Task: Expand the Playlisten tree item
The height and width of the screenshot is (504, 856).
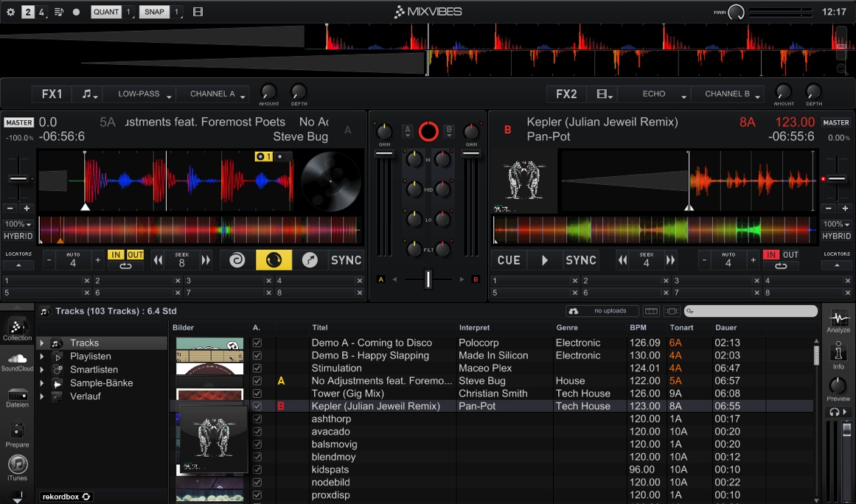Action: coord(42,357)
